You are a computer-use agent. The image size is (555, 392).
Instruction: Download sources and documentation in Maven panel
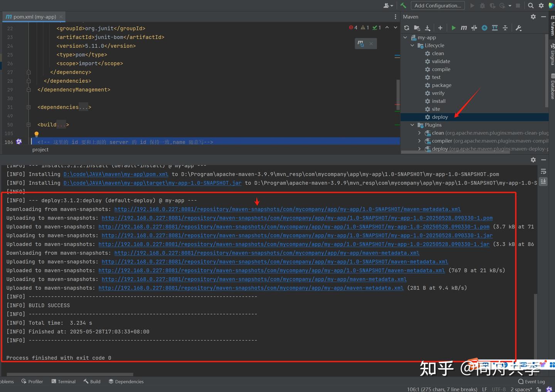click(427, 28)
